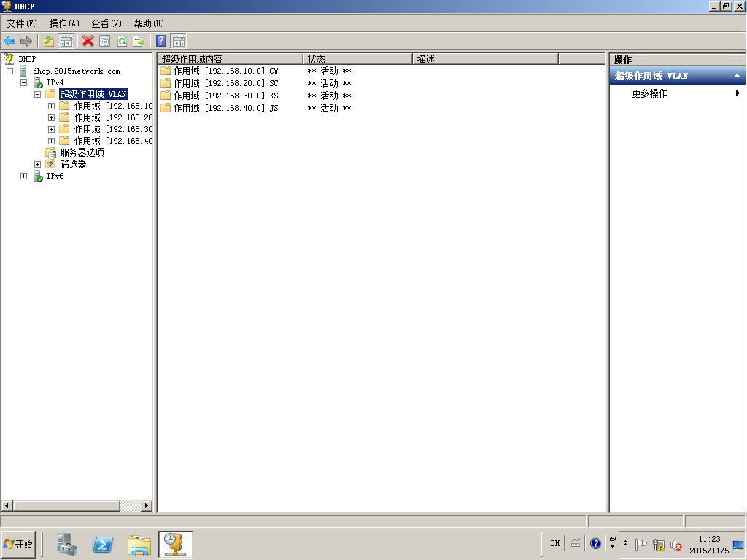Click the dhcp.2015network.com server icon
The image size is (747, 560).
click(23, 71)
